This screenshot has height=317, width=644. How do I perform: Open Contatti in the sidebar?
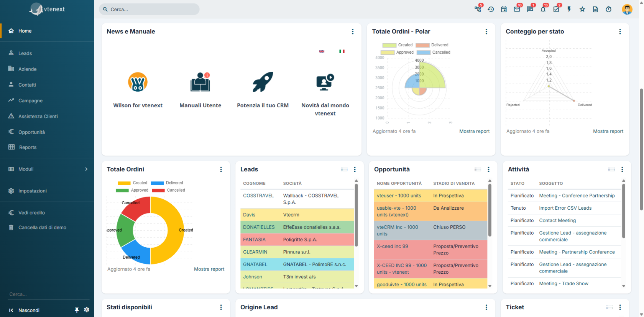click(x=47, y=85)
